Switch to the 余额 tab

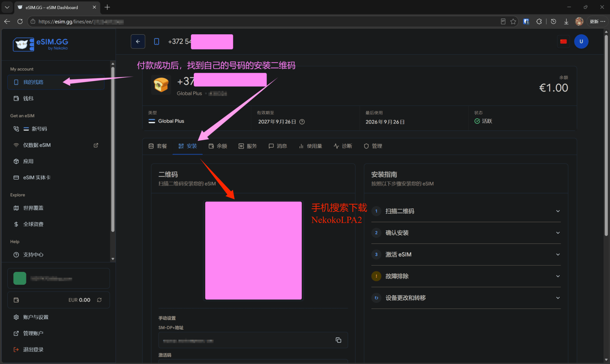218,146
